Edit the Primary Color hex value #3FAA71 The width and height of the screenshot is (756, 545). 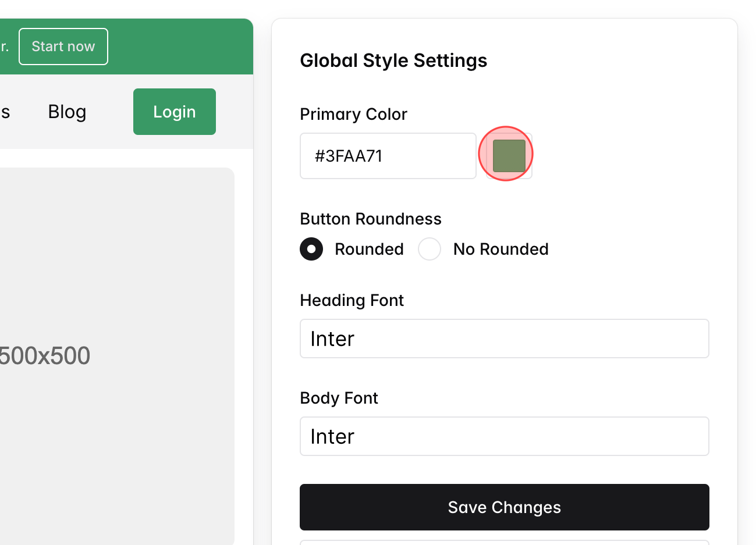coord(388,155)
